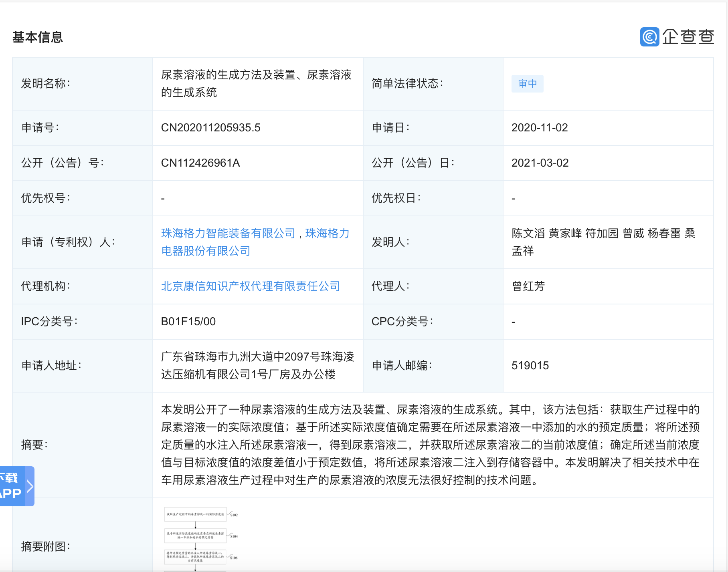Open 珠海格力电器股份有限公司 applicant link

pyautogui.click(x=255, y=242)
